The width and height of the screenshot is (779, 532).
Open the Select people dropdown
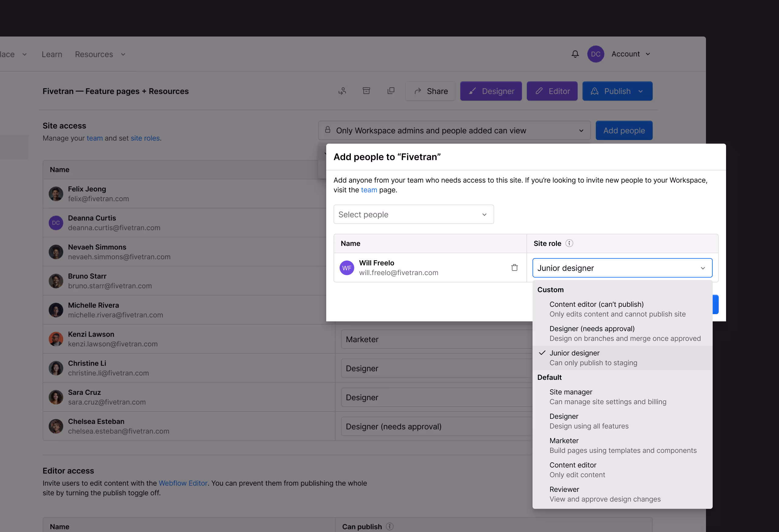point(413,215)
